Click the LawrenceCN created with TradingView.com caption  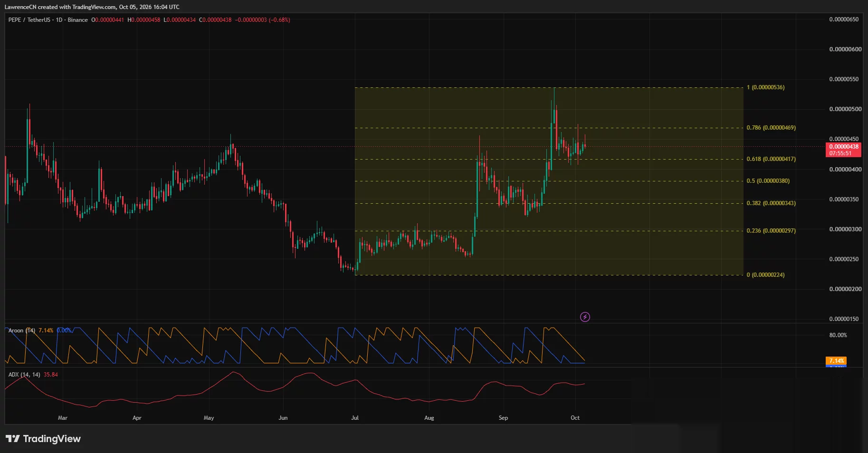[x=92, y=7]
